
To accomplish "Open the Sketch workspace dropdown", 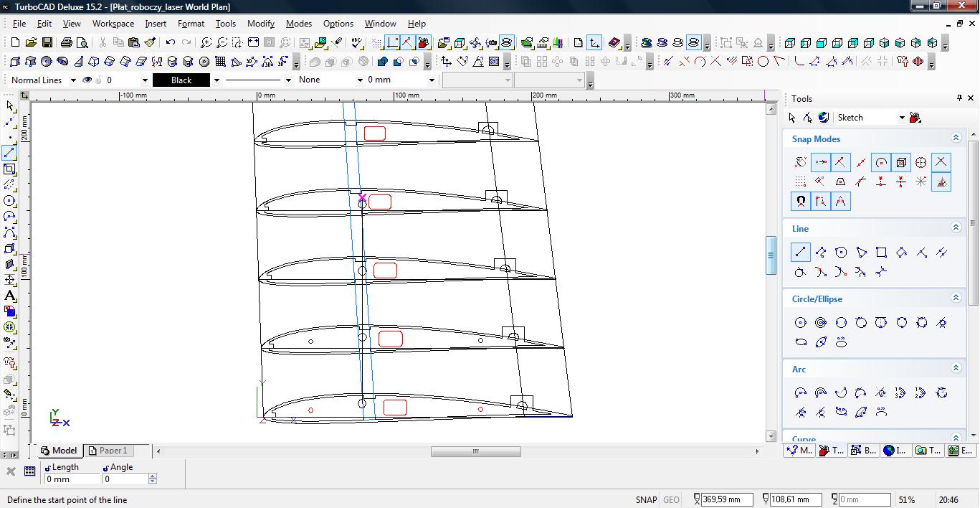I will 902,118.
